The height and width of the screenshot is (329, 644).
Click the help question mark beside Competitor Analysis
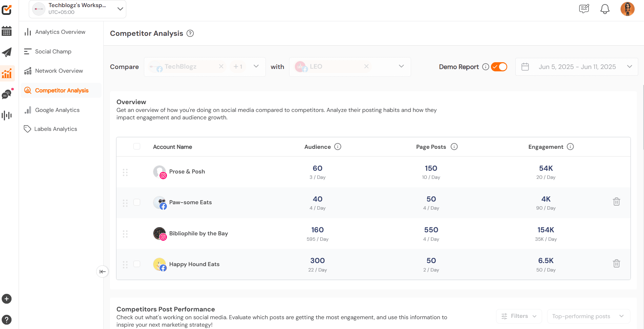click(190, 33)
